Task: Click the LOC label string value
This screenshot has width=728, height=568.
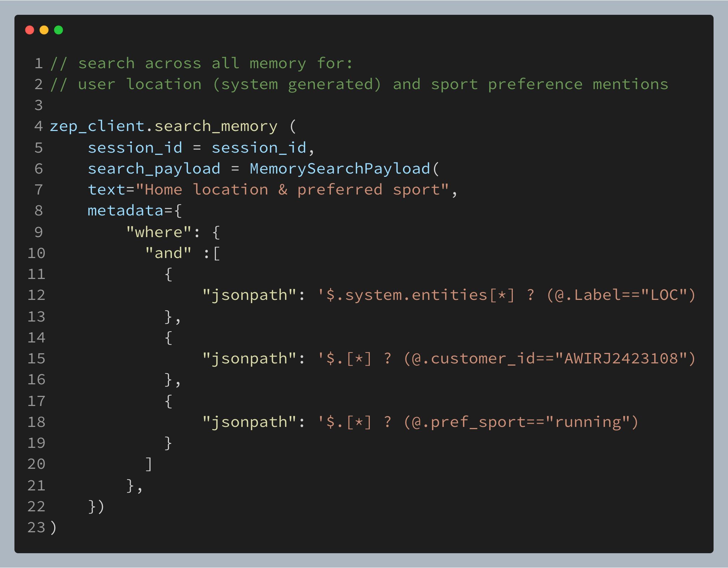Action: (664, 295)
